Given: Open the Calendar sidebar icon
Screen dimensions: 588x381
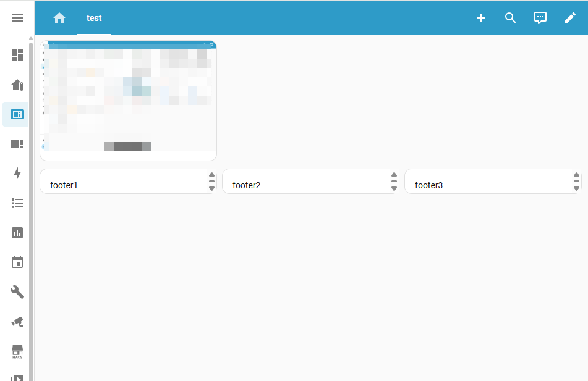Looking at the screenshot, I should 17,262.
